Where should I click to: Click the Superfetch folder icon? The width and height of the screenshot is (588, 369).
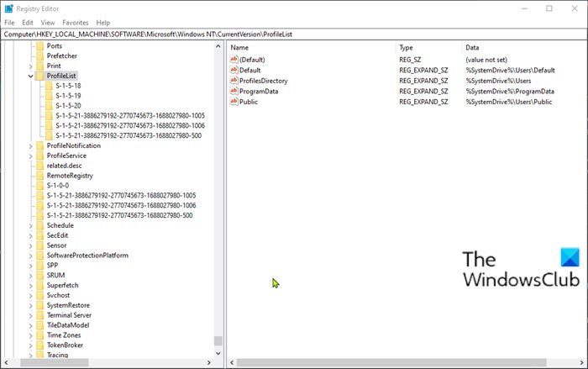pyautogui.click(x=40, y=285)
